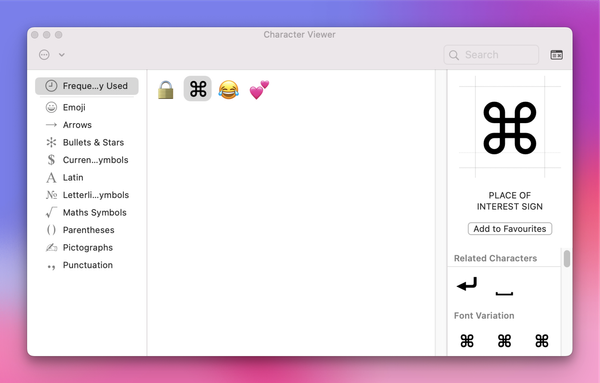The height and width of the screenshot is (383, 600).
Task: Open the ellipsis action menu
Action: pos(44,55)
